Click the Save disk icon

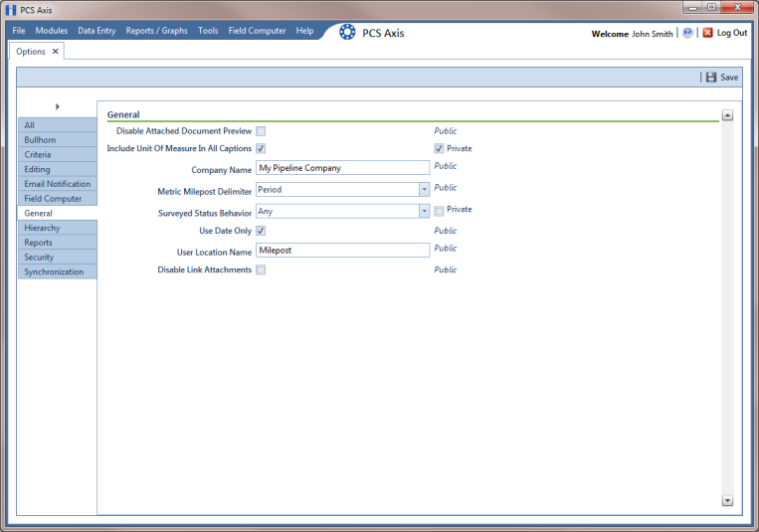[710, 77]
